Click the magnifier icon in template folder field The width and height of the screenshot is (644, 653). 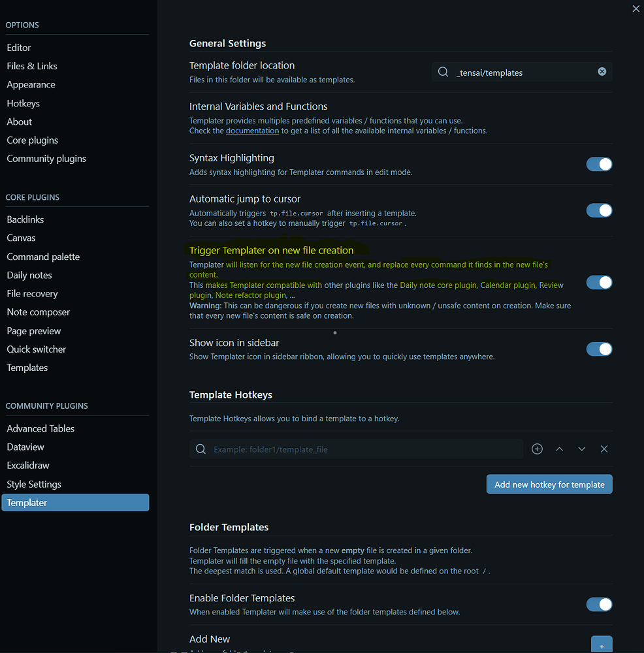point(443,72)
